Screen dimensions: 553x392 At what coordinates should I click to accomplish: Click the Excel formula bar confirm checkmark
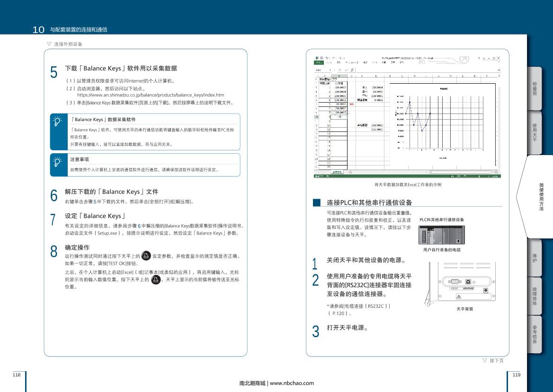coord(346,70)
